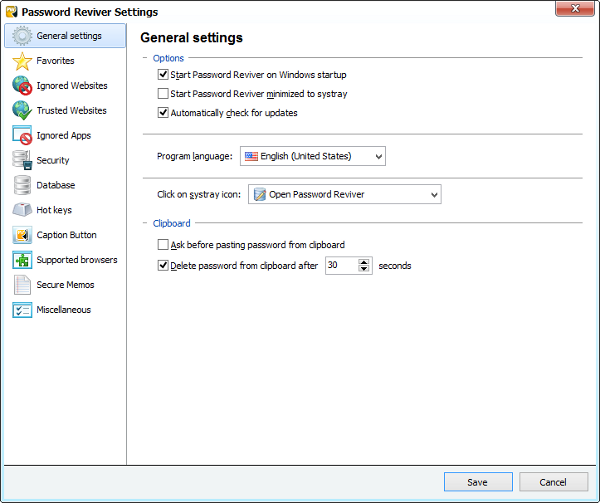Switch to the Caption Button section
Viewport: 600px width, 503px height.
click(x=65, y=235)
